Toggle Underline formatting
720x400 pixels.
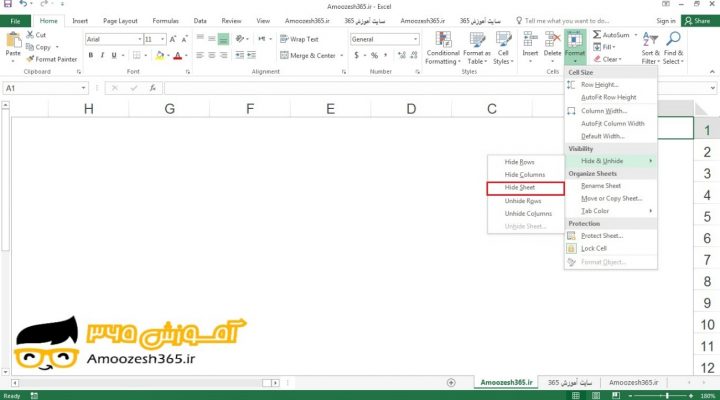point(114,56)
